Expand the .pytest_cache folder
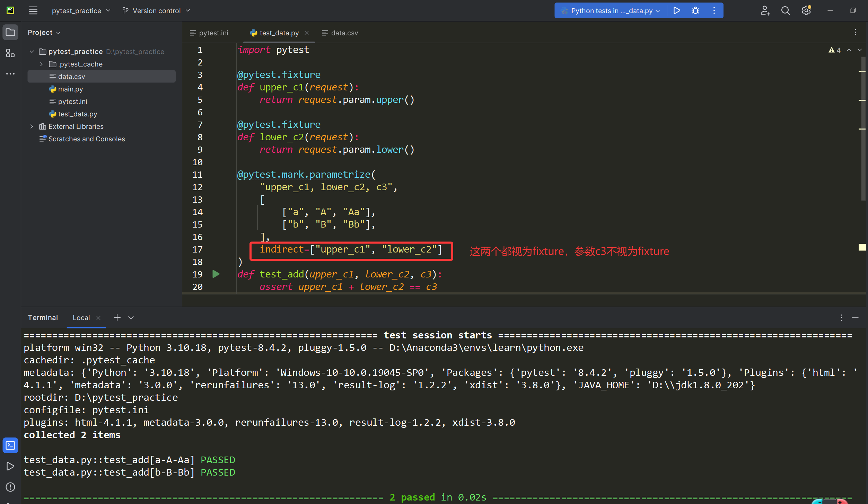Viewport: 868px width, 504px height. [x=42, y=64]
